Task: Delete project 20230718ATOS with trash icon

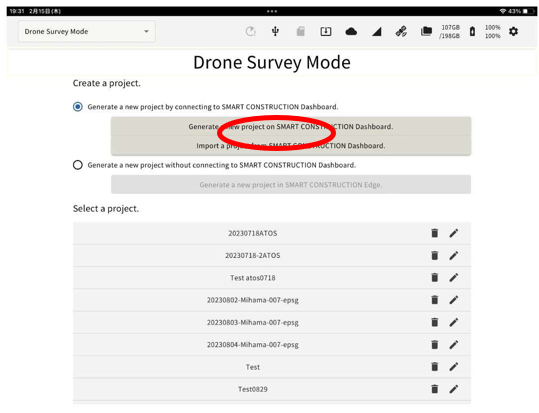Action: 434,233
